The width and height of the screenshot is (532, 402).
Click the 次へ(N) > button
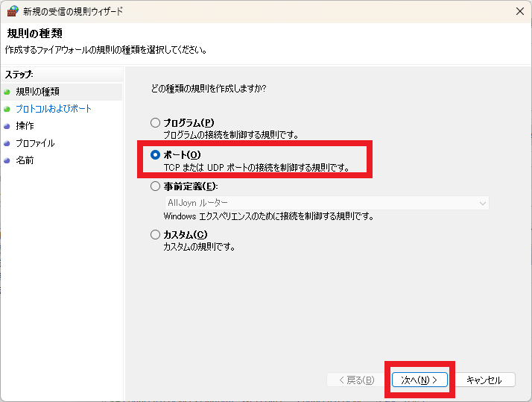click(419, 380)
